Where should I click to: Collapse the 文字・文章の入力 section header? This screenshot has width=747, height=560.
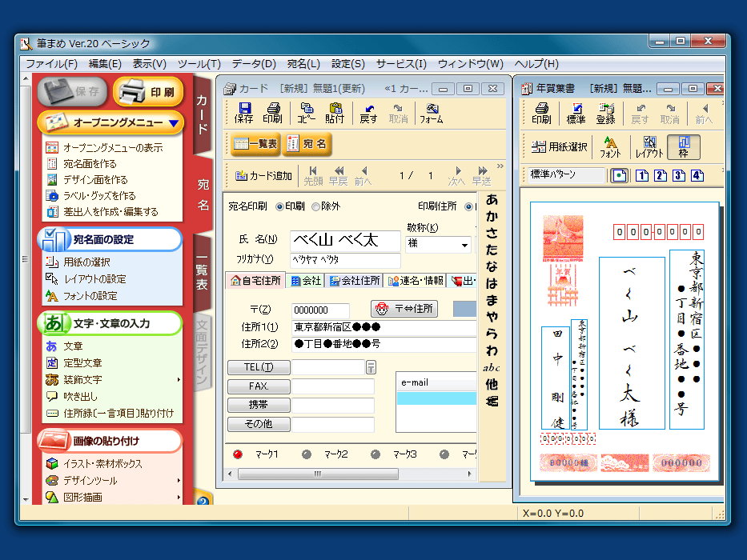point(110,323)
